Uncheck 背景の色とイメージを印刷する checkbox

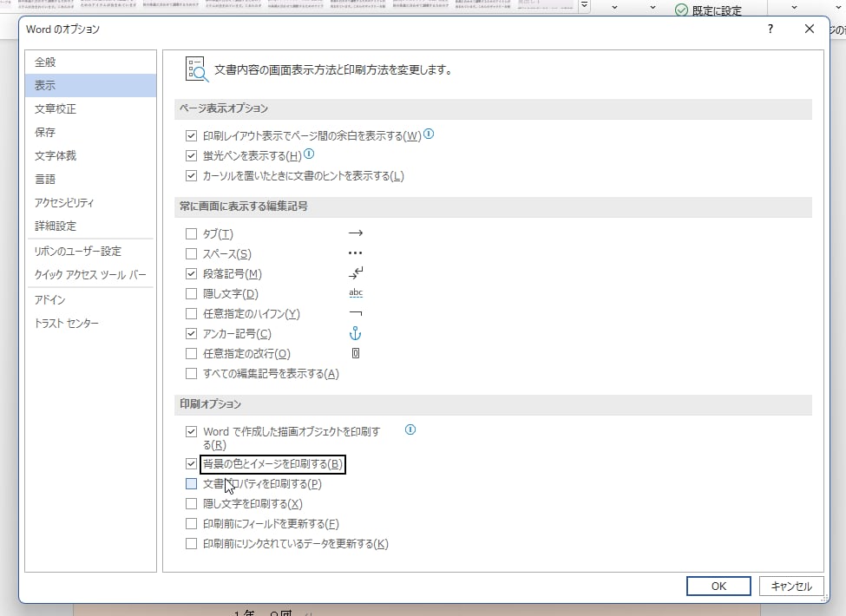pyautogui.click(x=191, y=464)
